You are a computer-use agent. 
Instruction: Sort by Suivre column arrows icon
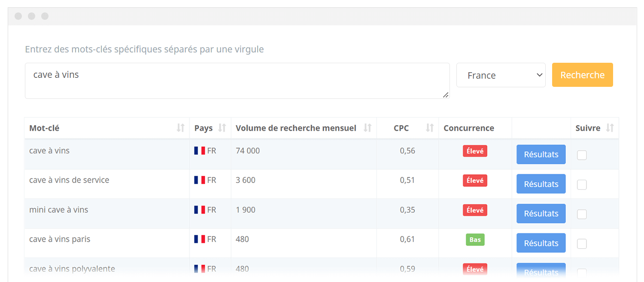(610, 128)
